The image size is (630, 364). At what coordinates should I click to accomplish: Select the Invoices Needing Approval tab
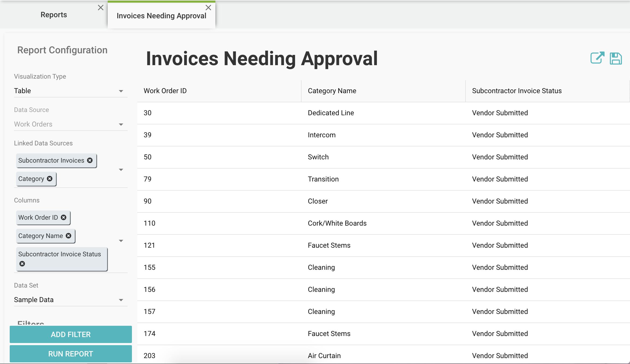click(x=162, y=16)
